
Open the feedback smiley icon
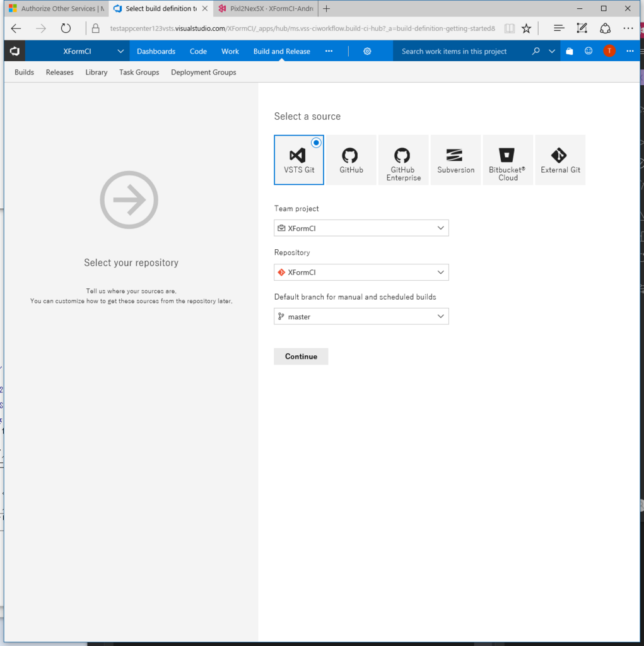(x=588, y=51)
